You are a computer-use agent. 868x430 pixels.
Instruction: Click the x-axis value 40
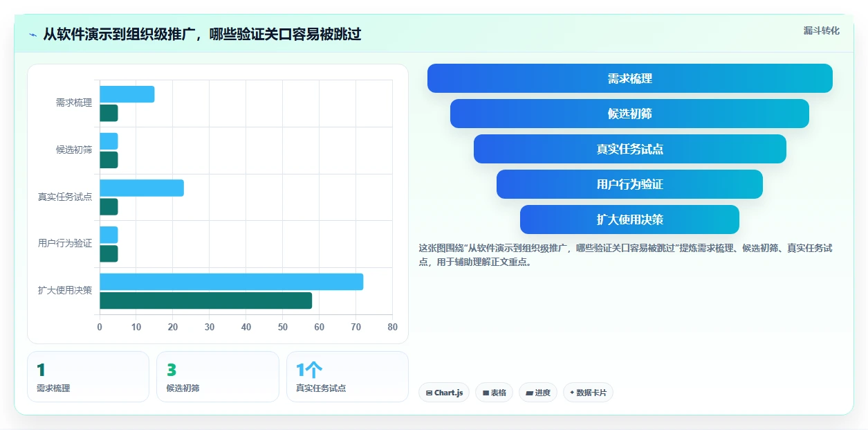click(246, 327)
